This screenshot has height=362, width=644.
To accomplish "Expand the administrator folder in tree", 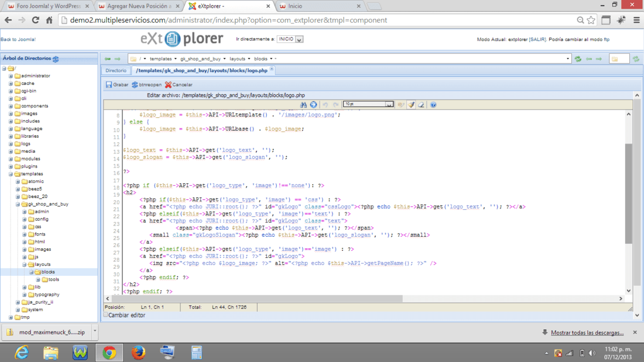I will (11, 76).
